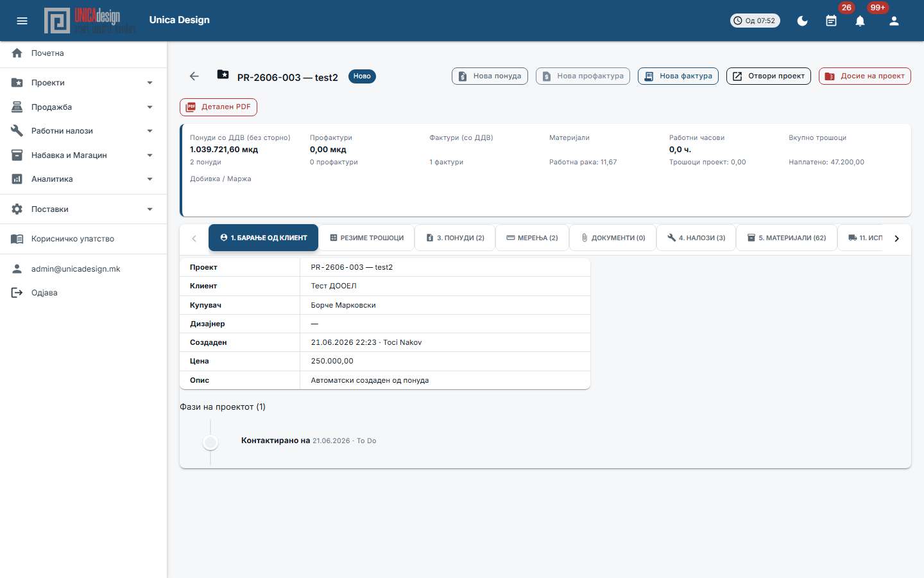Open Досие на проект

(x=865, y=76)
